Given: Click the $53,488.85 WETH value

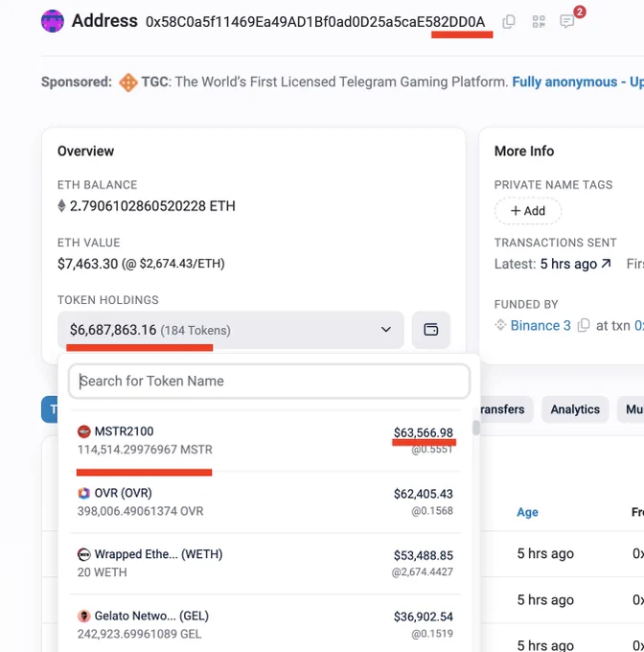Looking at the screenshot, I should click(424, 555).
